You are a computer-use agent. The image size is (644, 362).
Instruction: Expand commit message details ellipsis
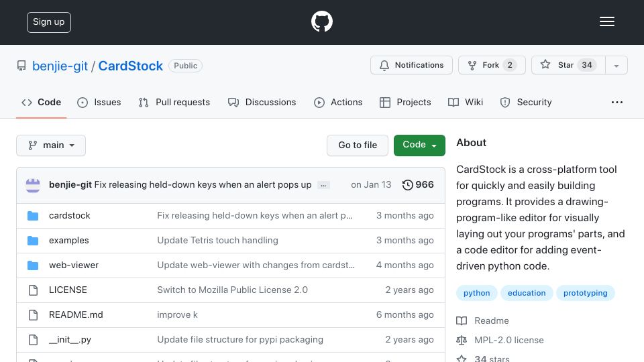coord(323,186)
